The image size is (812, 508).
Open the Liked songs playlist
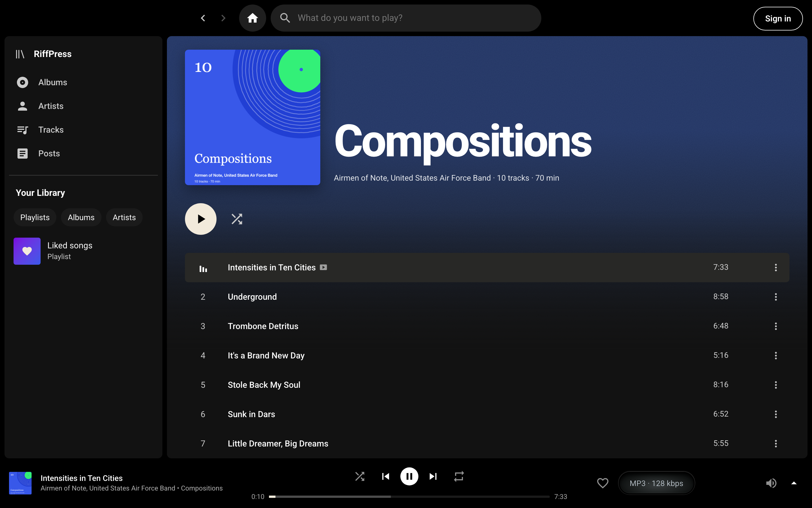[83, 251]
